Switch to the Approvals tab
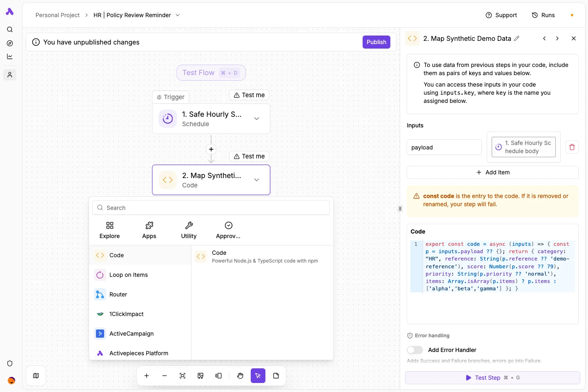The width and height of the screenshot is (588, 392). point(228,230)
